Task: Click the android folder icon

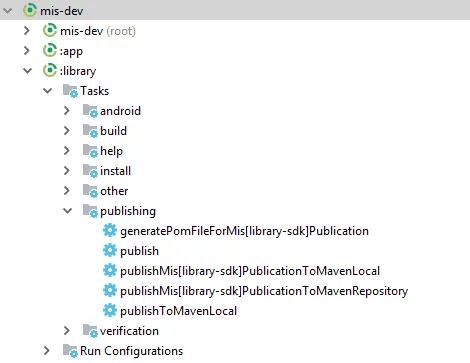Action: click(x=90, y=111)
